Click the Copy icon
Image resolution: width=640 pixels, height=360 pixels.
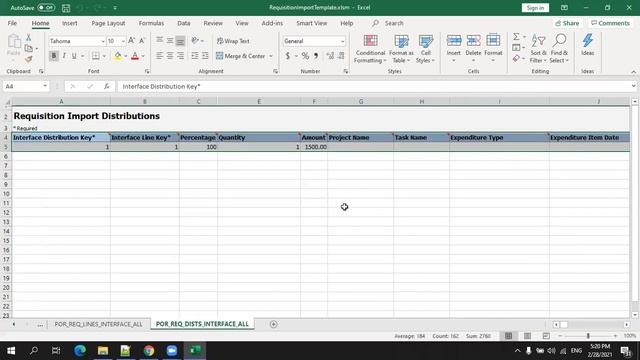point(29,48)
